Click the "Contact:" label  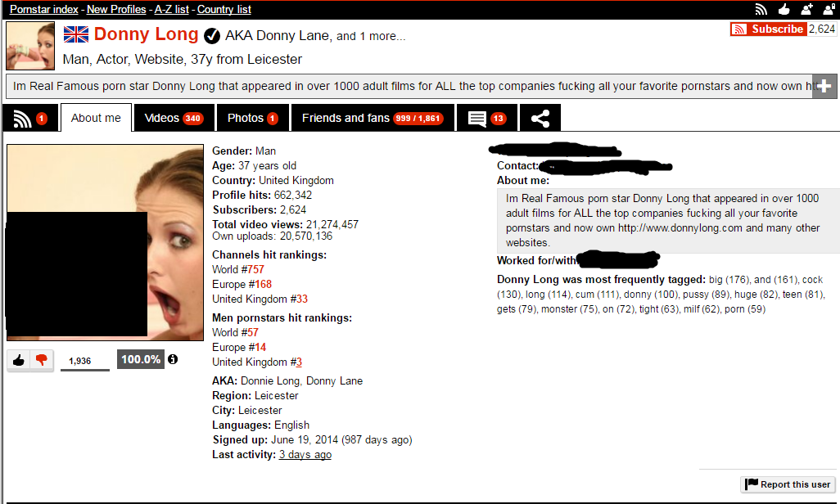coord(517,166)
